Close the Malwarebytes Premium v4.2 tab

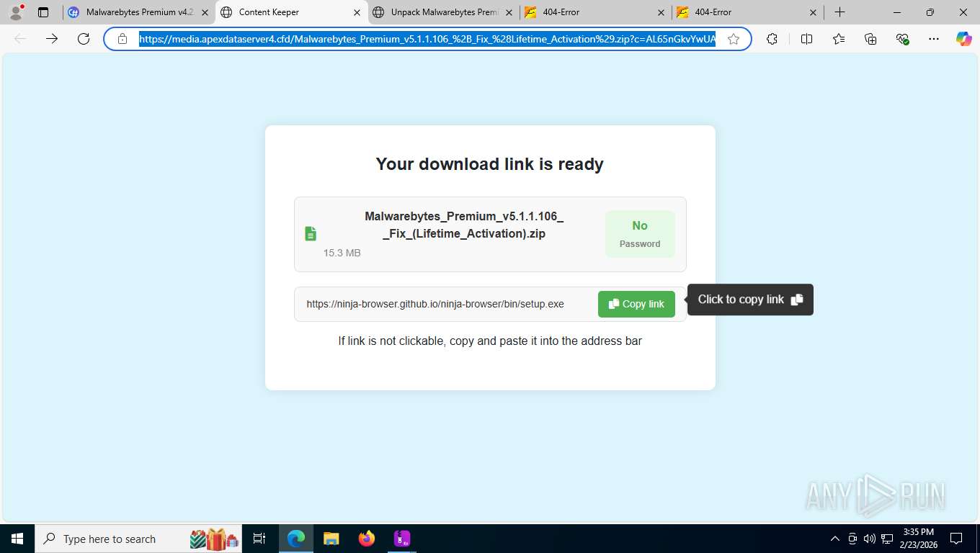(x=205, y=12)
